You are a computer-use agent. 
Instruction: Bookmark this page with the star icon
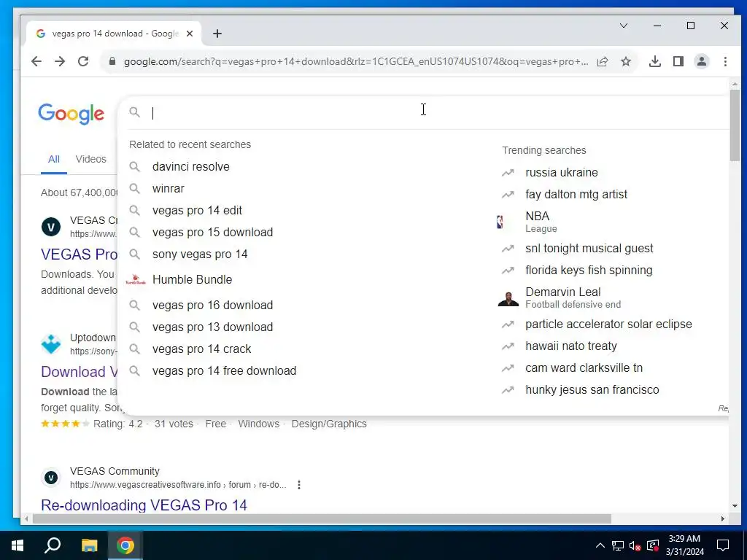coord(626,61)
